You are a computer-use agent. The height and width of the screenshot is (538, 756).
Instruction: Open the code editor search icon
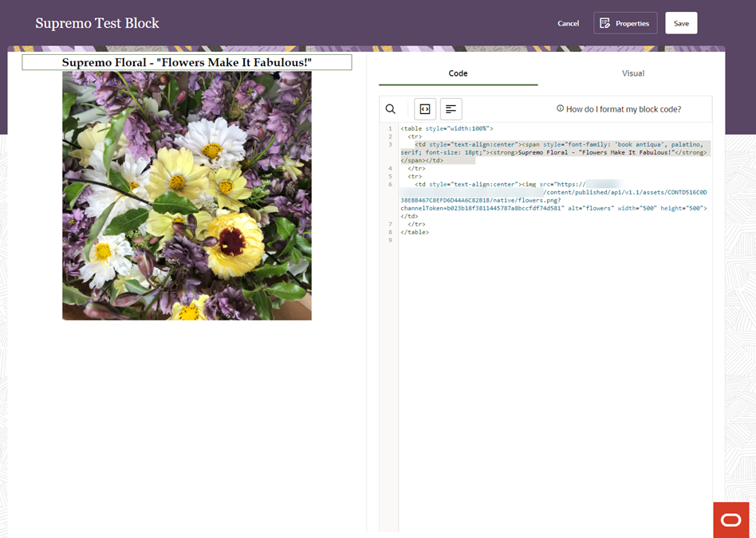[x=391, y=109]
